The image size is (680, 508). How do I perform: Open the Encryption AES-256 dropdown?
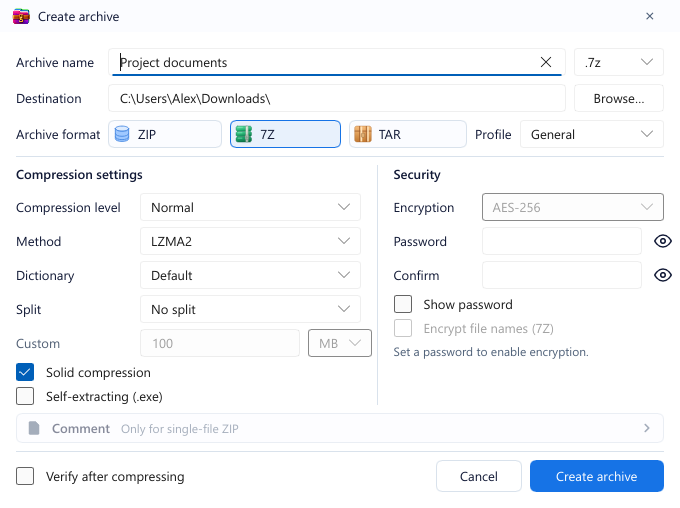pyautogui.click(x=572, y=207)
